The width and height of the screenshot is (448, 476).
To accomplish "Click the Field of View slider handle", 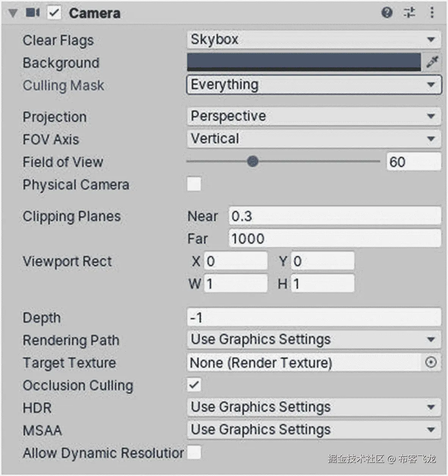I will [253, 162].
